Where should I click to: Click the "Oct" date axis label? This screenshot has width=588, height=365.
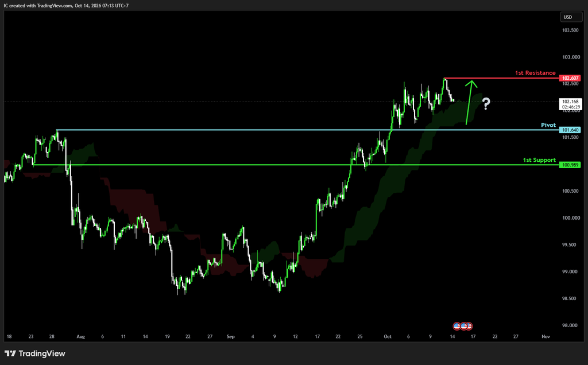388,336
